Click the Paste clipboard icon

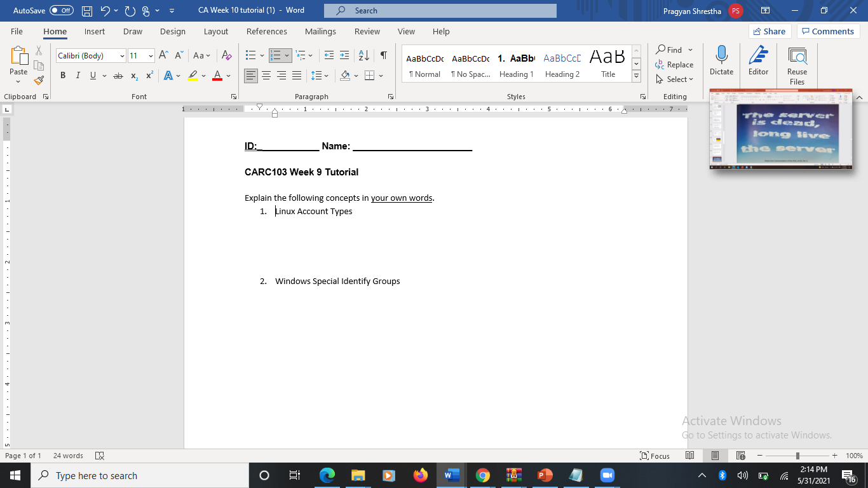[x=18, y=57]
